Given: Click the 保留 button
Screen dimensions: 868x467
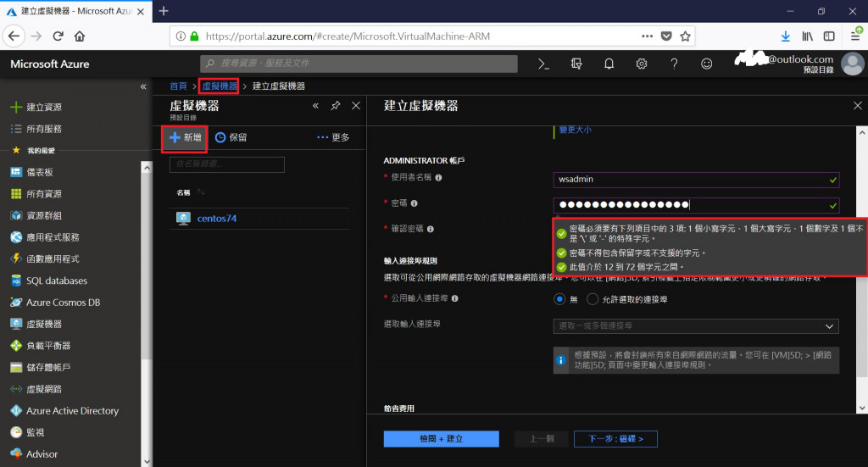Looking at the screenshot, I should pyautogui.click(x=231, y=137).
